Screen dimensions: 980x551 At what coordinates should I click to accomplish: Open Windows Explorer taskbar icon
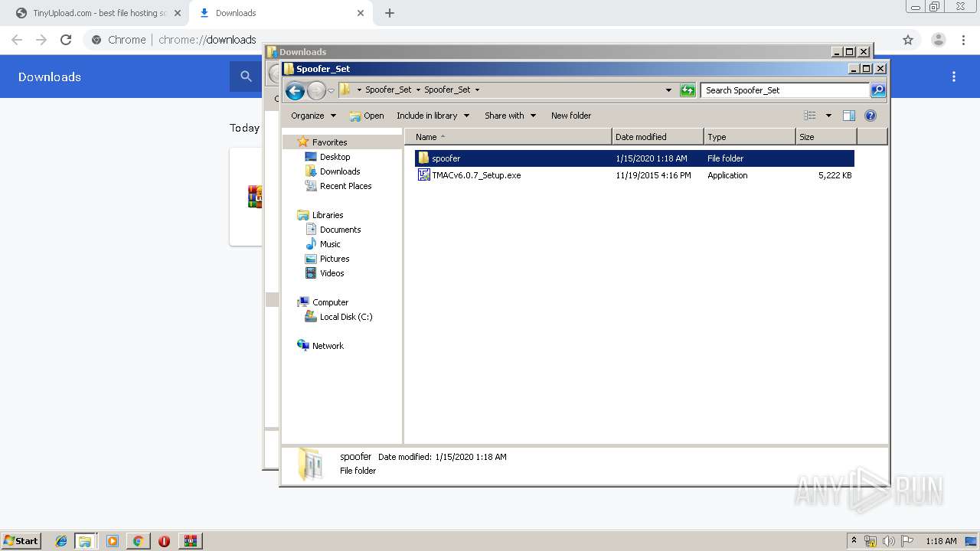pos(85,541)
